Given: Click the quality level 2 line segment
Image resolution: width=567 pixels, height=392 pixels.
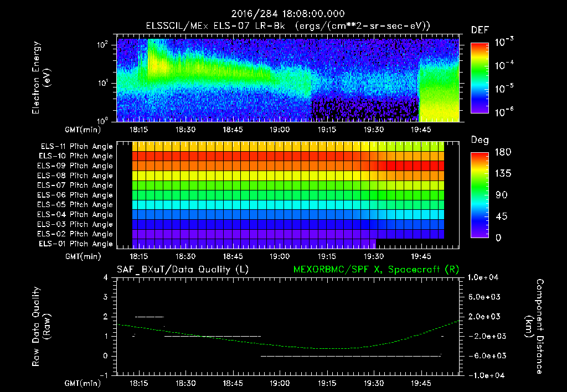Looking at the screenshot, I should [x=150, y=317].
